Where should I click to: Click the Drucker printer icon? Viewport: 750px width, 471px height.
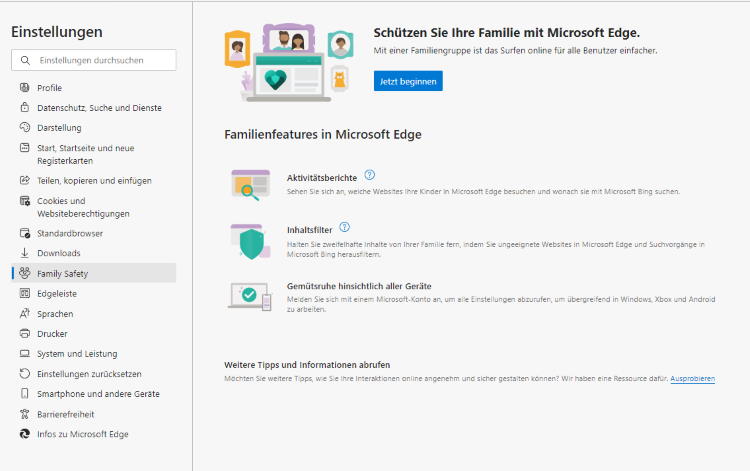(25, 334)
